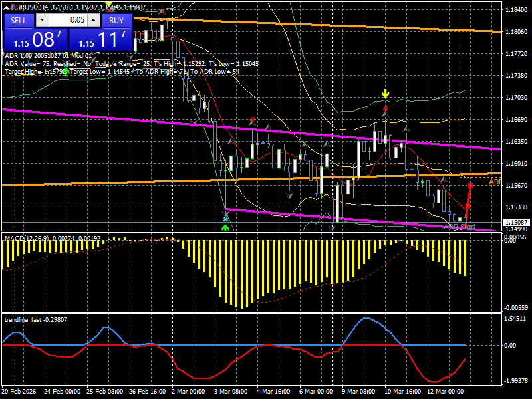Increase trade volume with the up arrow
Screen dimensions: 532x399
tap(94, 20)
